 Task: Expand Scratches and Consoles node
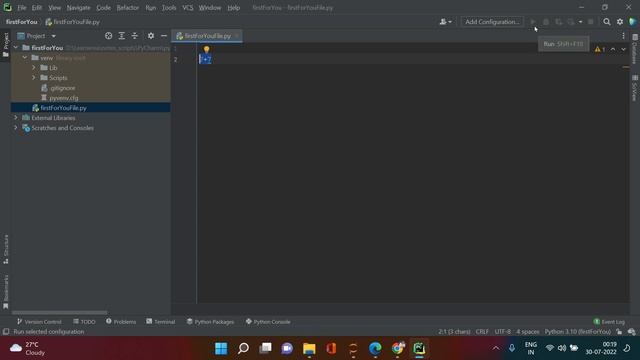point(16,128)
